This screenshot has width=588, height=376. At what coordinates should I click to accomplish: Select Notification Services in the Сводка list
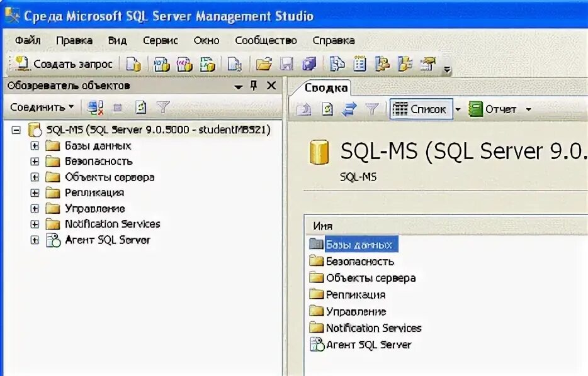[x=373, y=328]
